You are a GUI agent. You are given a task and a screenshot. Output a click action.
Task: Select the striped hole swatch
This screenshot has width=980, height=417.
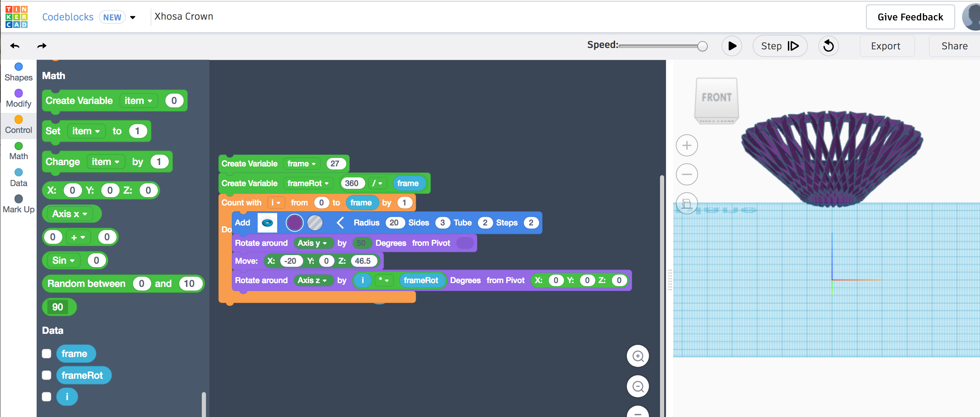click(315, 223)
